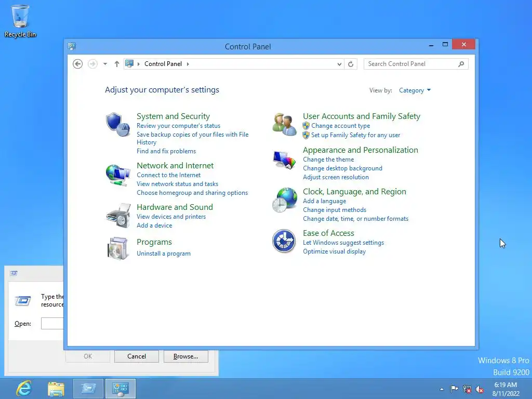Click the Run dialog title icon
This screenshot has width=532, height=399.
point(14,273)
